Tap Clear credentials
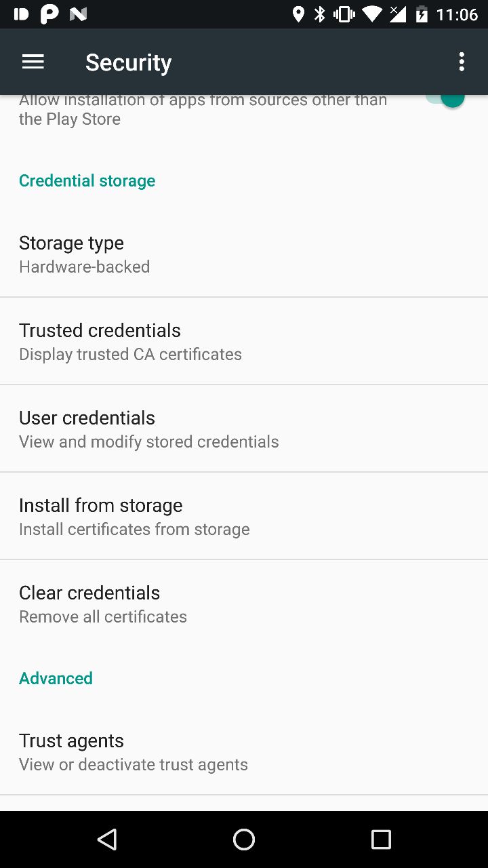Image resolution: width=488 pixels, height=868 pixels. tap(244, 604)
